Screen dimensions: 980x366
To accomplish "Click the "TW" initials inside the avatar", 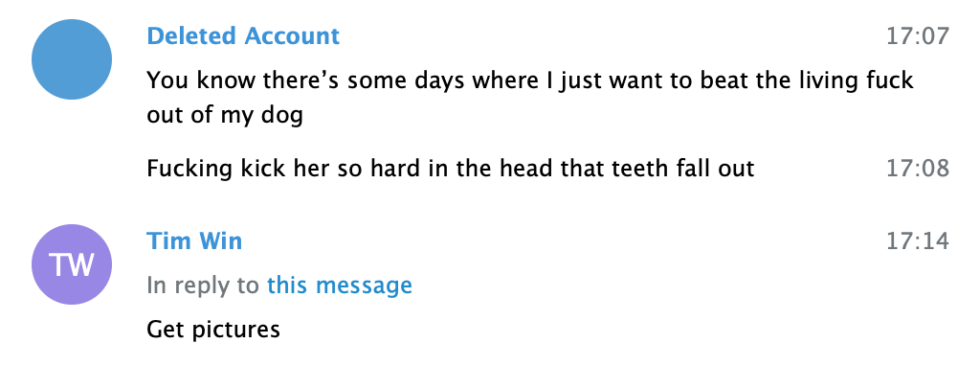I will (72, 264).
